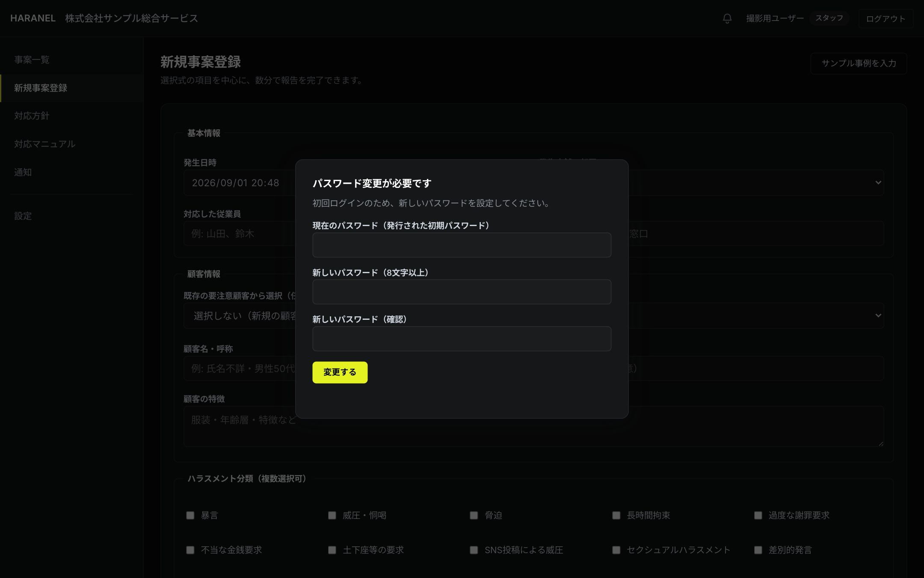
Task: Click サンプル事例を入力 button
Action: click(x=859, y=63)
